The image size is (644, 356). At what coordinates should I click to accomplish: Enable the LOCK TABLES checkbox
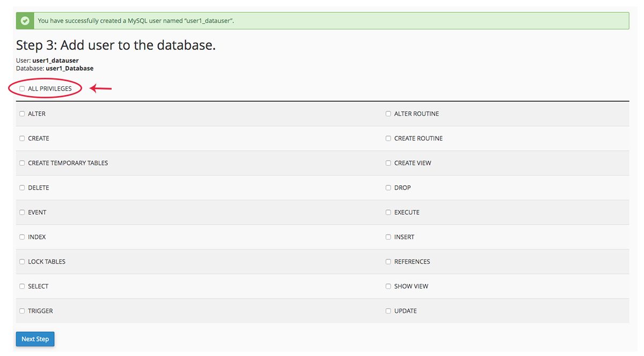point(22,262)
